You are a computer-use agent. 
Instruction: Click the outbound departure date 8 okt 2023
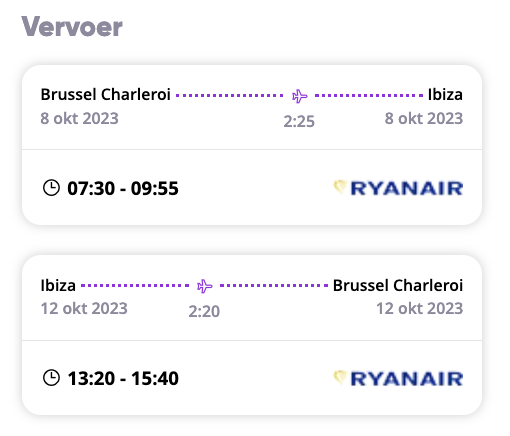tap(79, 118)
